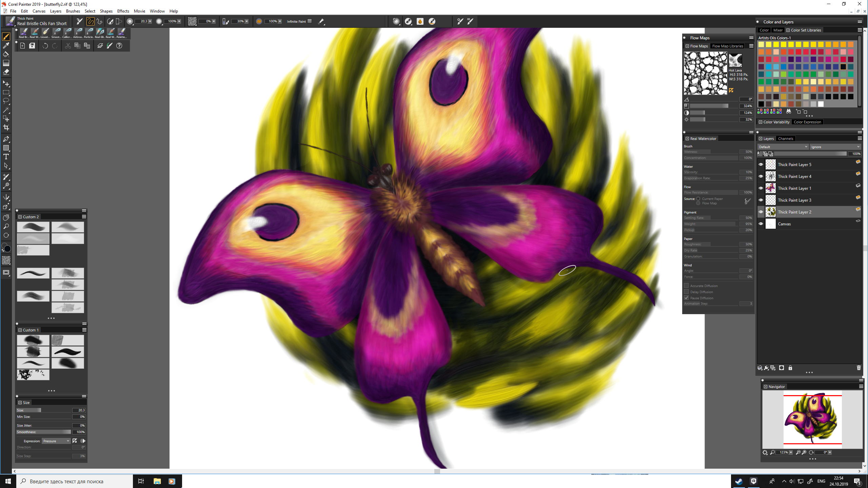Open the Flow Map Libraries tab
This screenshot has height=488, width=868.
click(x=727, y=46)
